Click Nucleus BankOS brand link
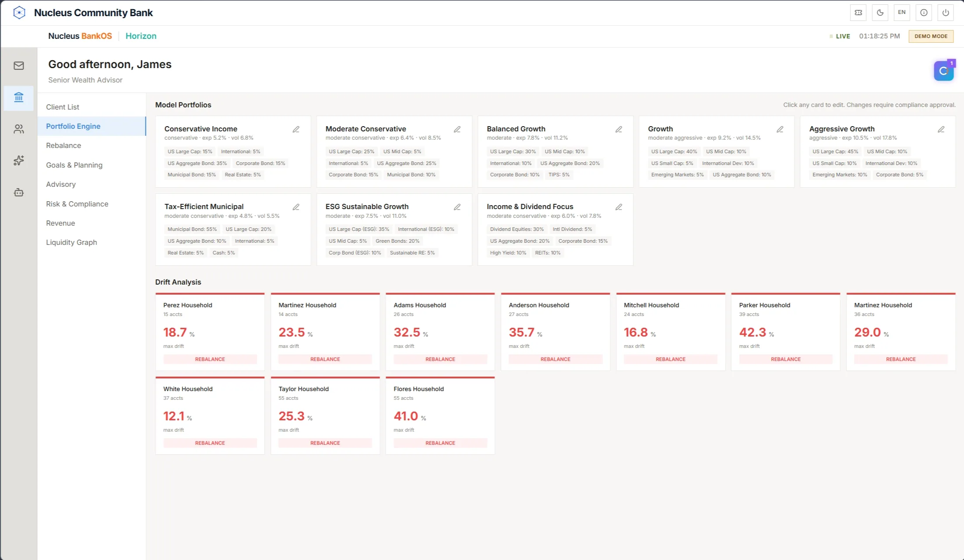Viewport: 964px width, 560px height. click(80, 36)
